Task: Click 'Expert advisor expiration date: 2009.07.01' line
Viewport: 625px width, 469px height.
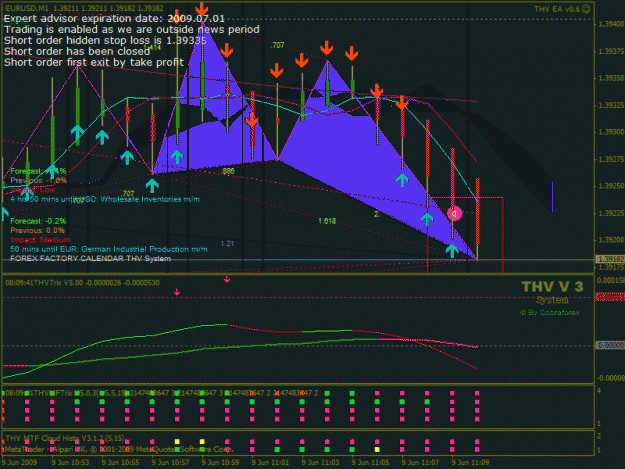Action: (114, 18)
